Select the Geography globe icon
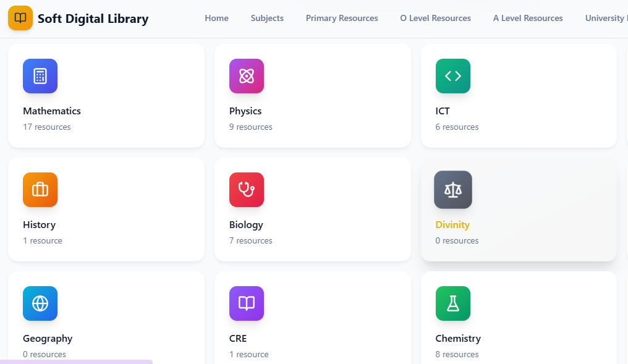 [40, 303]
